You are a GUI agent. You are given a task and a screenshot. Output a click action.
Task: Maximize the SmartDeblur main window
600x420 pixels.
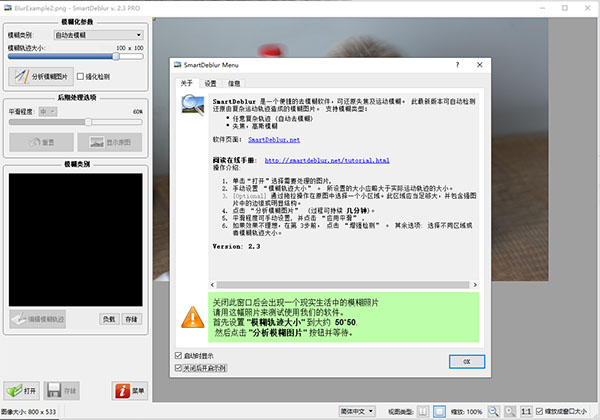565,8
